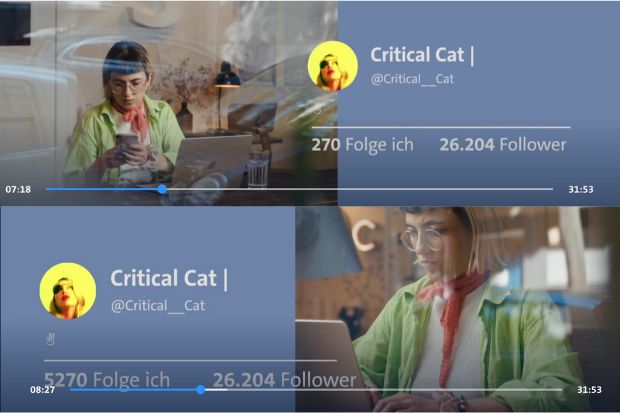Viewport: 620px width, 413px height.
Task: Click the top 31:53 duration label
Action: [581, 189]
